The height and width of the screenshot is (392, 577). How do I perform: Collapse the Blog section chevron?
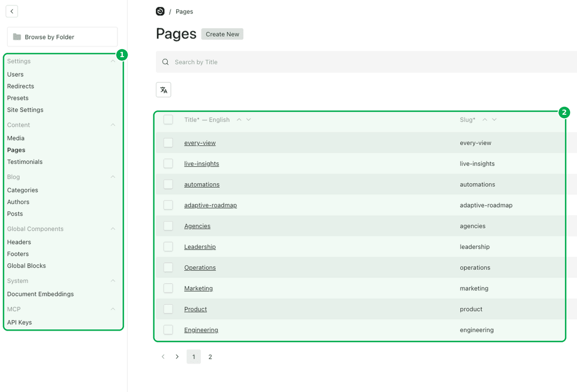click(x=113, y=177)
